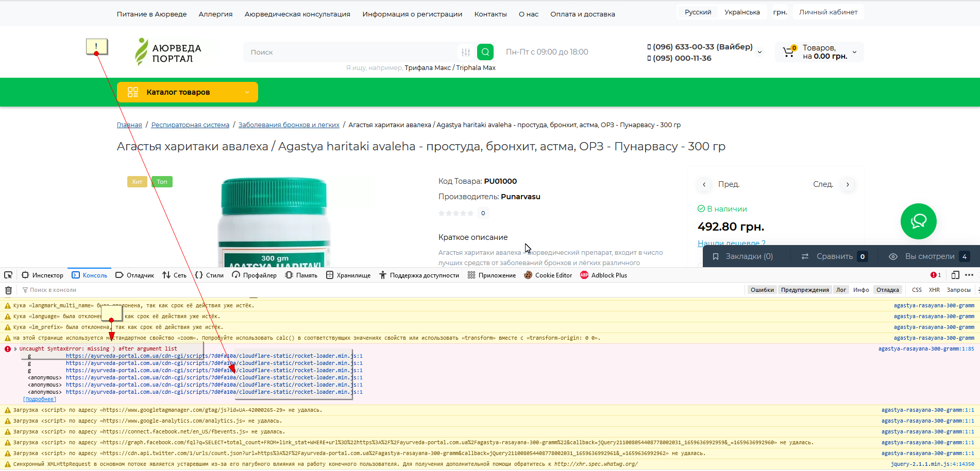Open Личный кабинет menu
This screenshot has width=980, height=471.
(x=828, y=12)
